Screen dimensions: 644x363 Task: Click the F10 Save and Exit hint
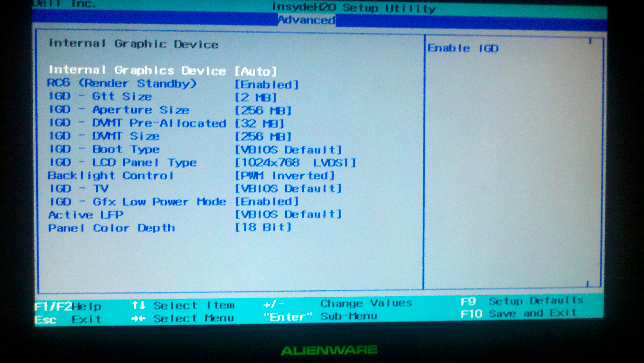click(x=519, y=313)
